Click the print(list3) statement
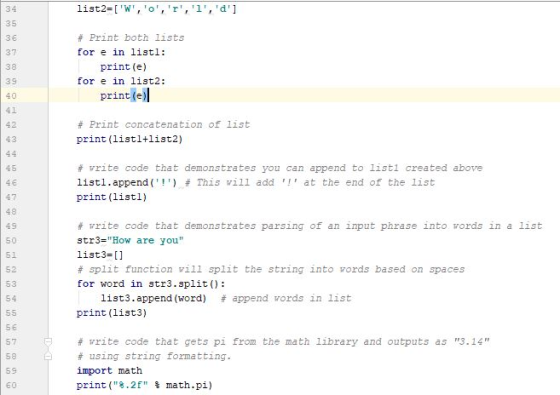Image resolution: width=560 pixels, height=395 pixels. [x=112, y=313]
